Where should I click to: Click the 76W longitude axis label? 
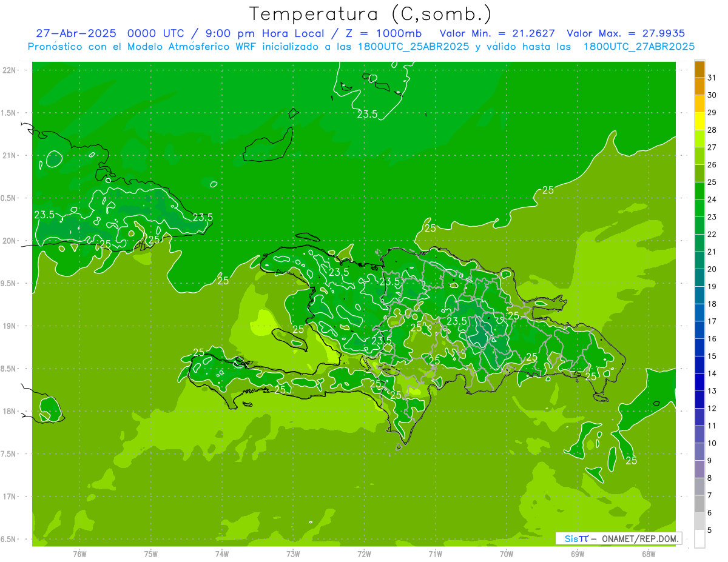coord(79,554)
